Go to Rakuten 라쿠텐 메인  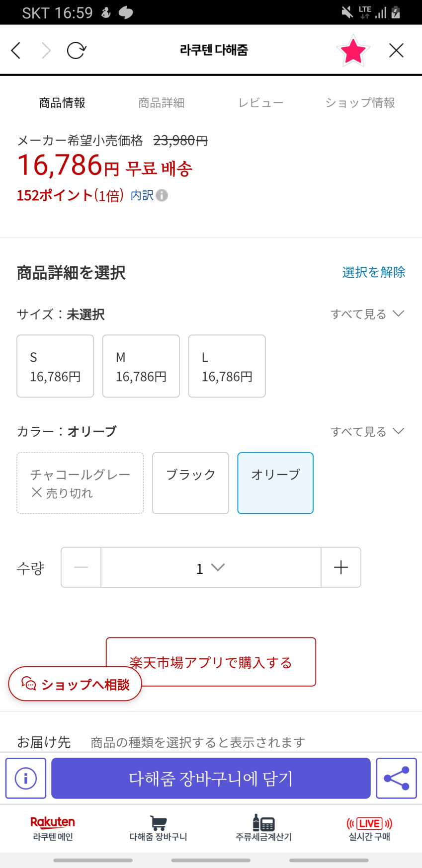coord(53,828)
